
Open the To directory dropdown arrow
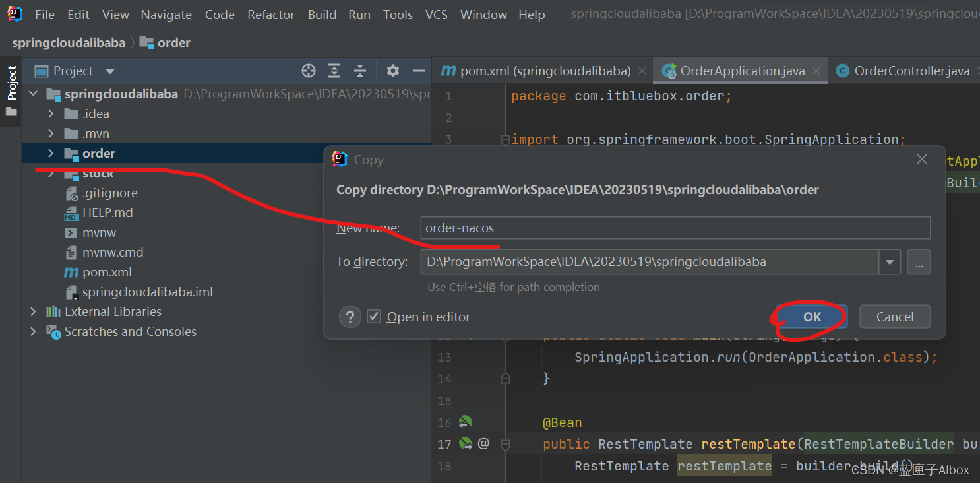890,262
